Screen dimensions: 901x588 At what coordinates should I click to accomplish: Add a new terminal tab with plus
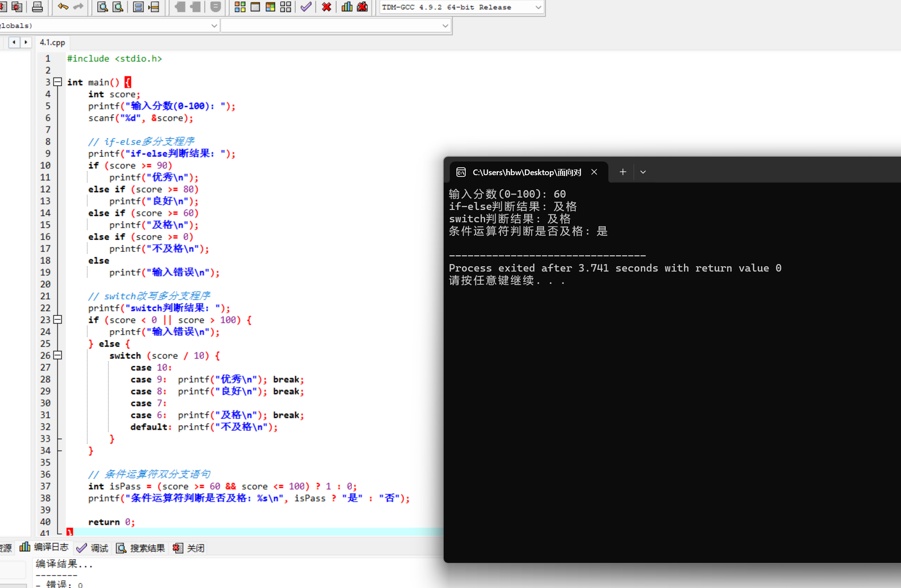(x=623, y=172)
